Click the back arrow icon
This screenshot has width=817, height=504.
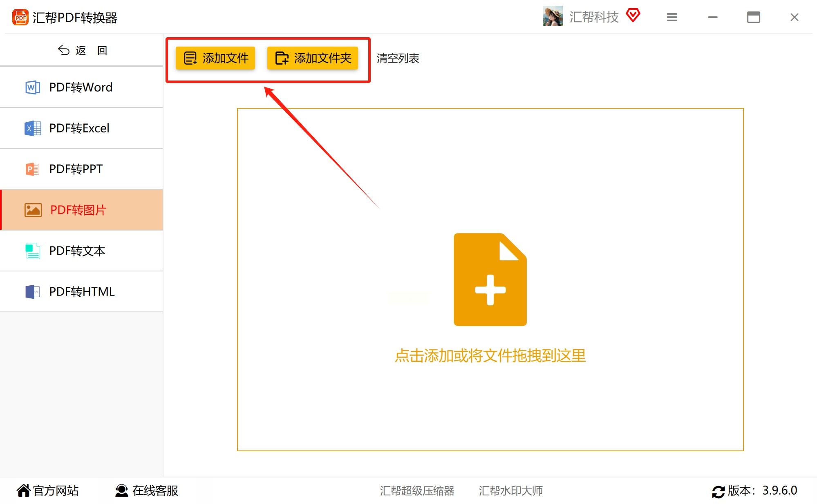tap(64, 50)
